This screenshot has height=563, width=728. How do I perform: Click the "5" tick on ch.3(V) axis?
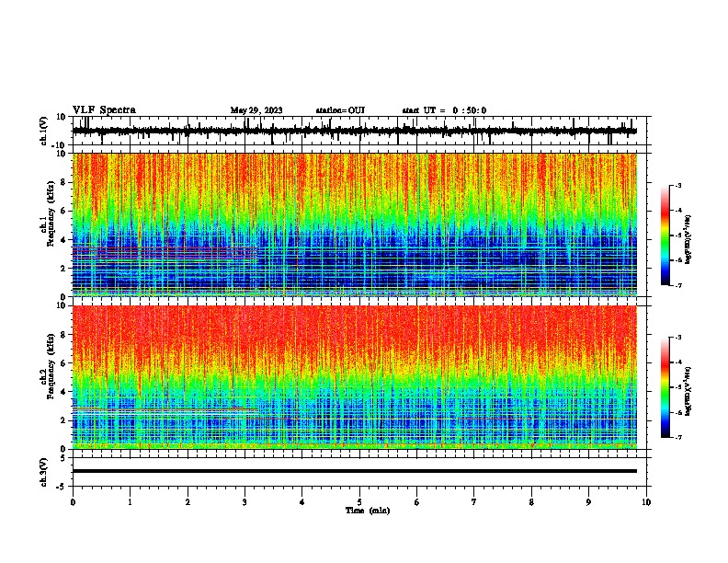[x=63, y=457]
